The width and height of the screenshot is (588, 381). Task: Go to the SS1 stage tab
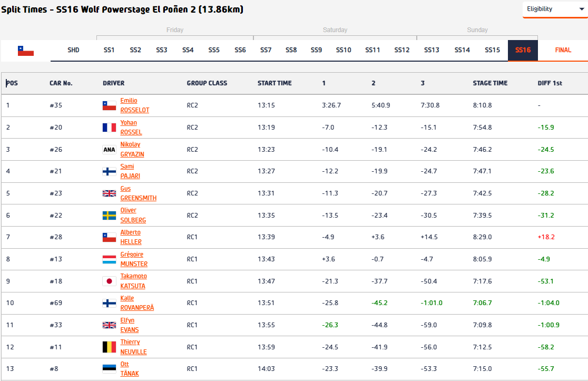coord(109,50)
